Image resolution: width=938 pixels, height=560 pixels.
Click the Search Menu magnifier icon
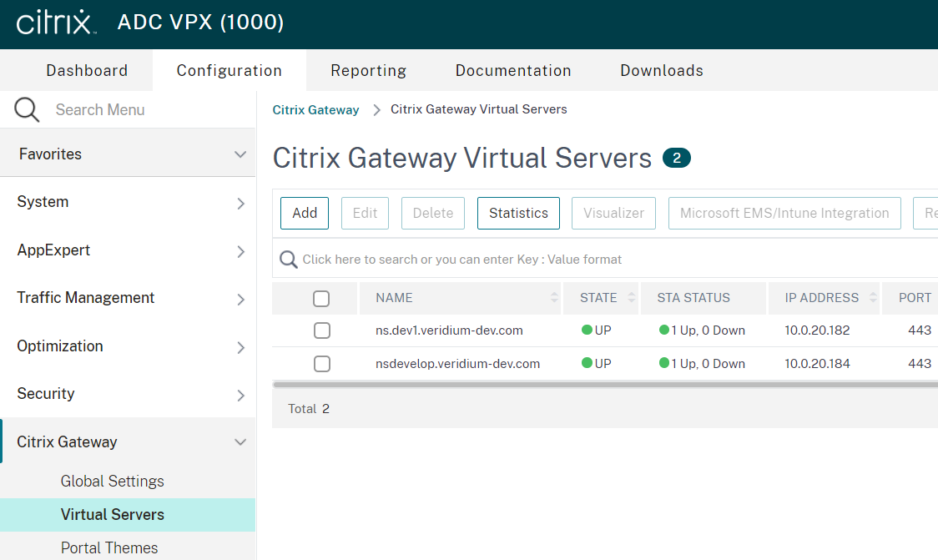25,109
